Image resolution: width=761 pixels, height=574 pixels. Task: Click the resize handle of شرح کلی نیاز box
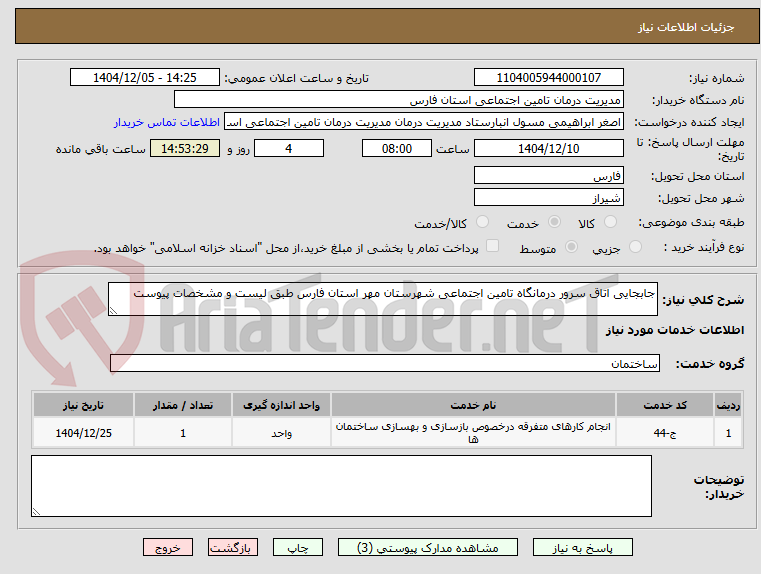(113, 311)
